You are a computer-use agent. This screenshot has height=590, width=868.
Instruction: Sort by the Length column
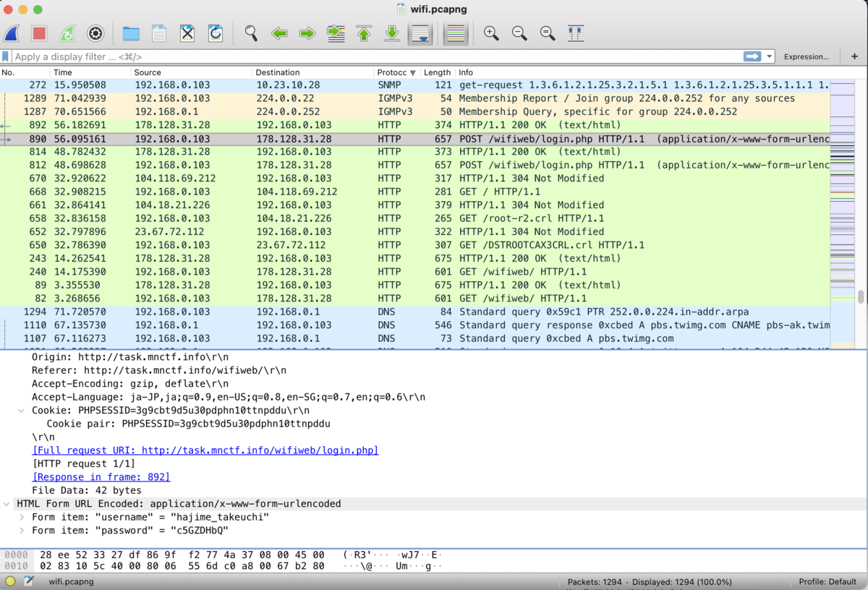click(438, 72)
